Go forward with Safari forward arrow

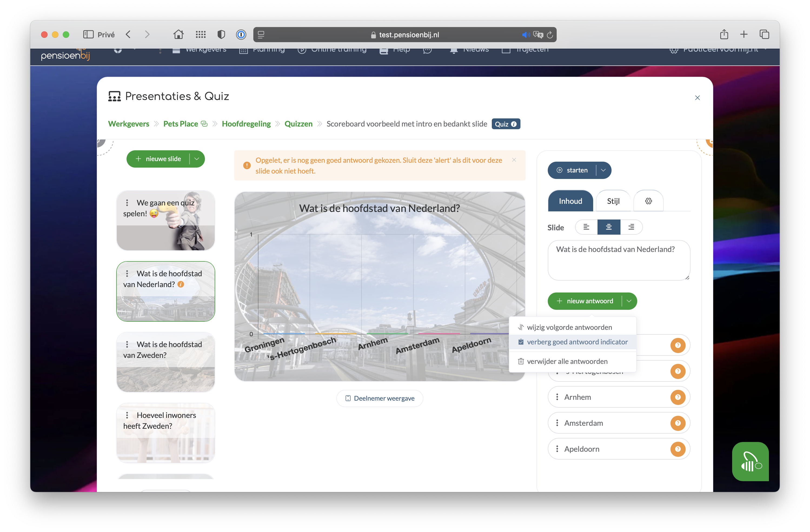pyautogui.click(x=147, y=34)
